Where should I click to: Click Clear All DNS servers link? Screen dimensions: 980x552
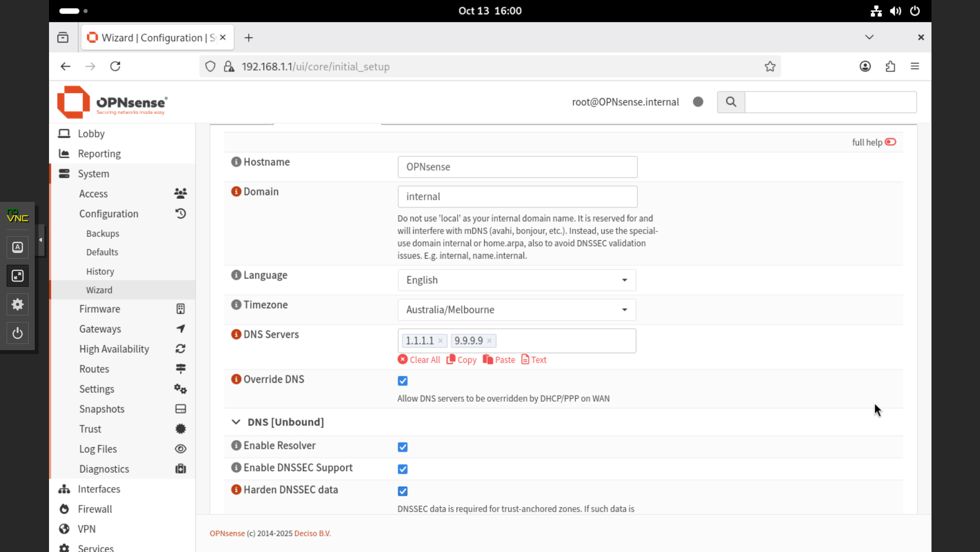[x=419, y=360]
